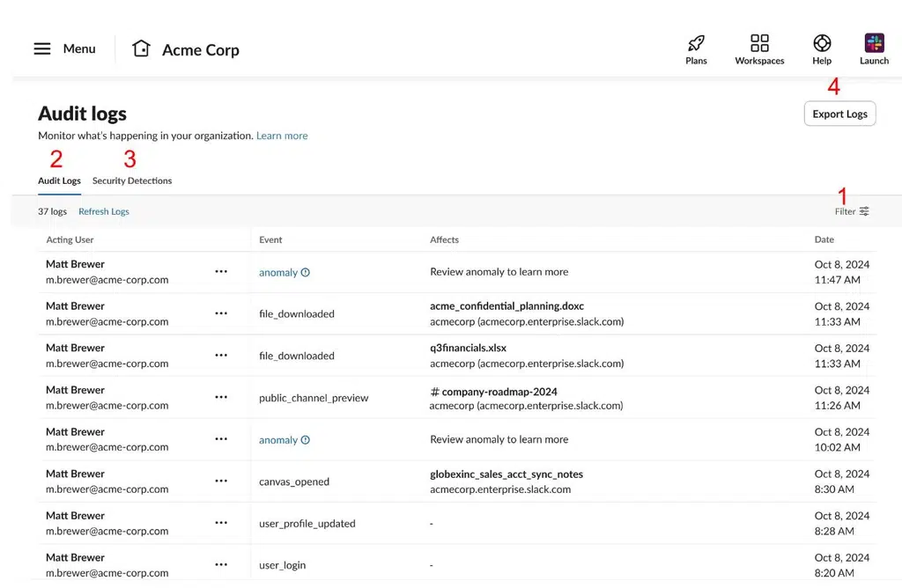Open the 10:02 AM anomaly event link
The width and height of the screenshot is (902, 588).
277,440
